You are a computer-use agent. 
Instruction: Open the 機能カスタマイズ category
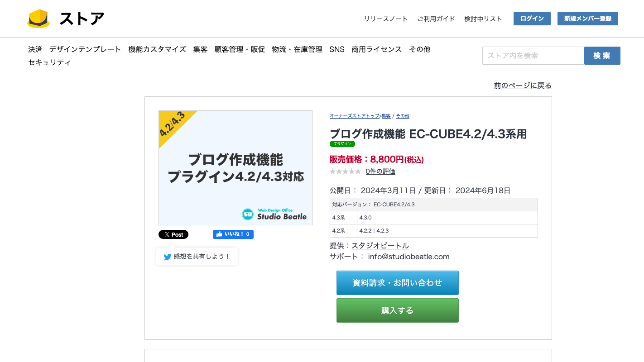[x=157, y=49]
